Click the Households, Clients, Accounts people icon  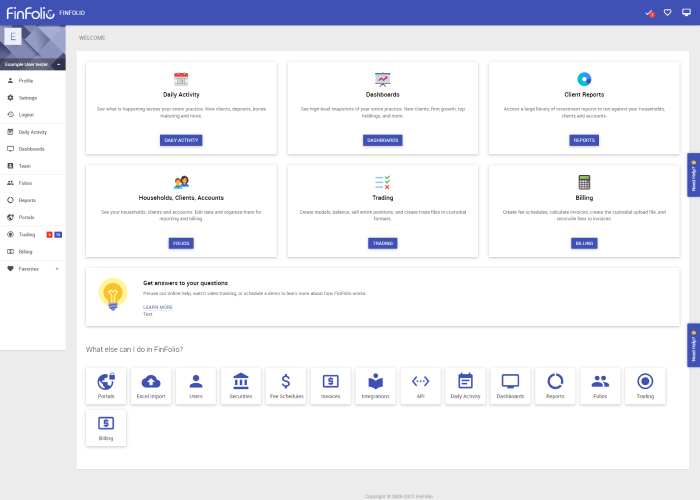[x=181, y=182]
